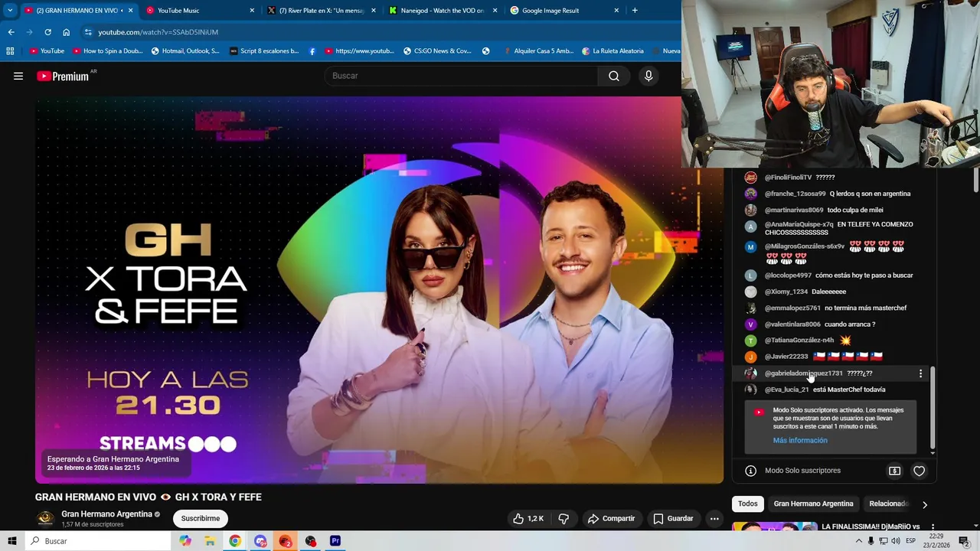The width and height of the screenshot is (980, 551).
Task: Open the Gran Hermano Argentina channel name
Action: [106, 514]
